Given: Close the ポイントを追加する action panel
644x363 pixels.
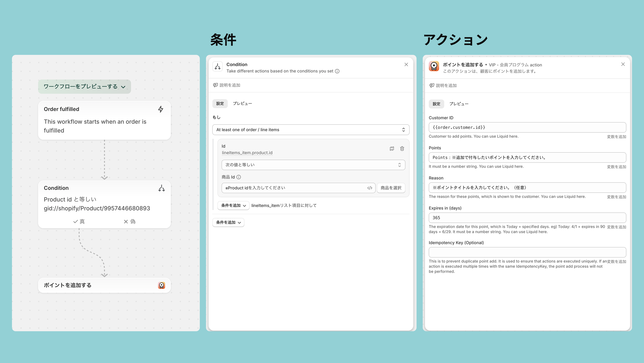Looking at the screenshot, I should tap(623, 65).
